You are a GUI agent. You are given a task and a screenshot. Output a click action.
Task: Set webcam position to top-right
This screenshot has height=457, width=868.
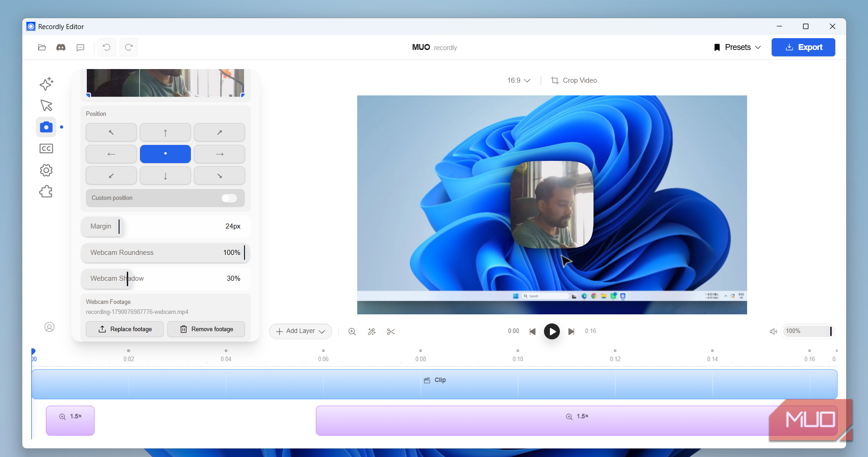219,132
